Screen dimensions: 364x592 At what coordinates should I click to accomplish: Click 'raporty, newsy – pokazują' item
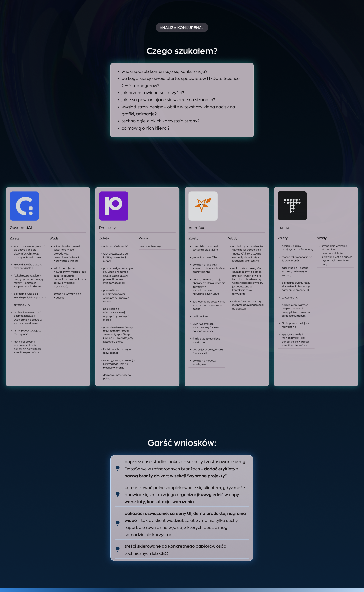(119, 364)
